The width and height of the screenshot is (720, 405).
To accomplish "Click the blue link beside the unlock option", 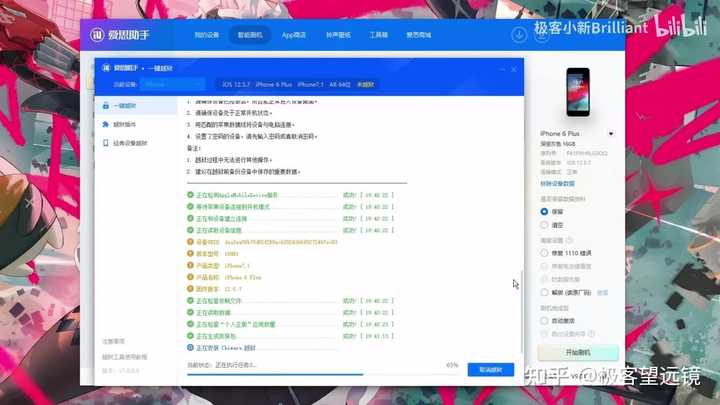I will pos(602,292).
